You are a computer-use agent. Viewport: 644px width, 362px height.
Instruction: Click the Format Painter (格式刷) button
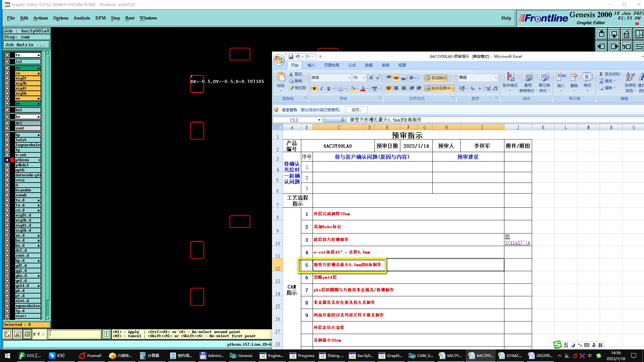click(297, 88)
